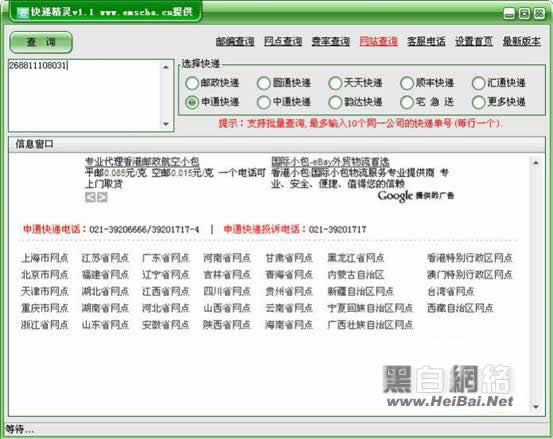Click the app icon in the title bar
This screenshot has height=439, width=553.
coord(23,13)
